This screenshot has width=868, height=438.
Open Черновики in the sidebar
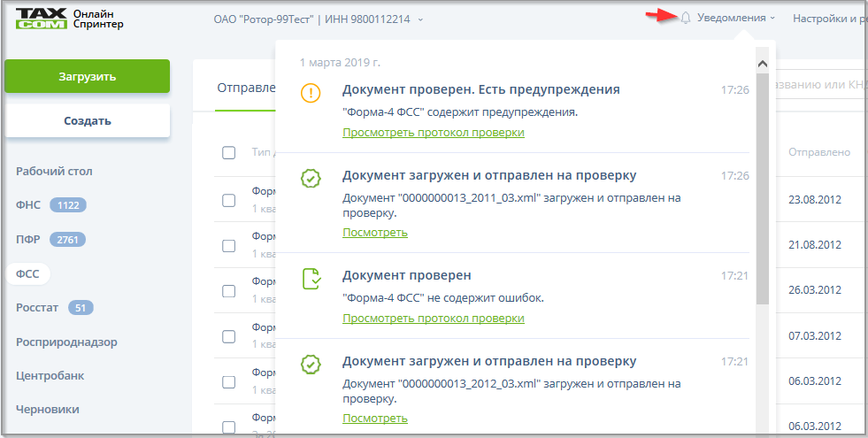coord(47,409)
